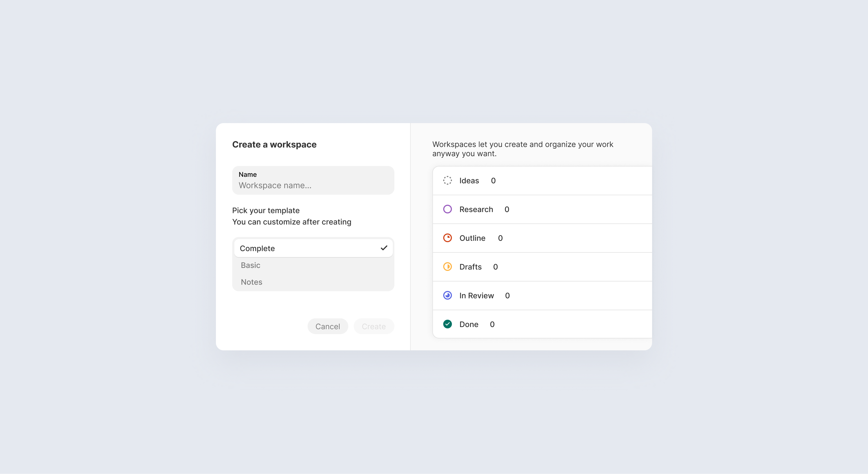The height and width of the screenshot is (474, 868).
Task: Click the Cancel button
Action: (x=327, y=326)
